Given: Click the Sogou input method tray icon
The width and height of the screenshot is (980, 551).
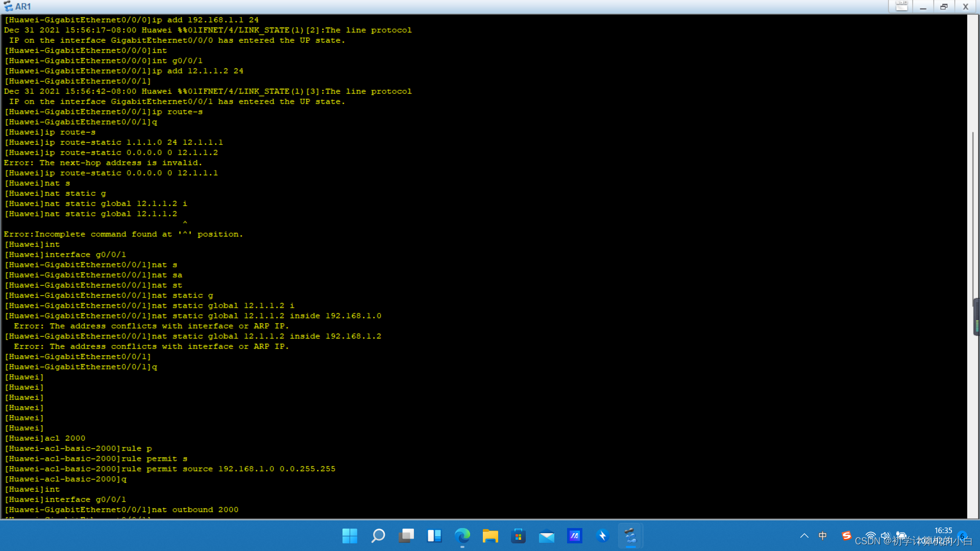Looking at the screenshot, I should coord(847,535).
